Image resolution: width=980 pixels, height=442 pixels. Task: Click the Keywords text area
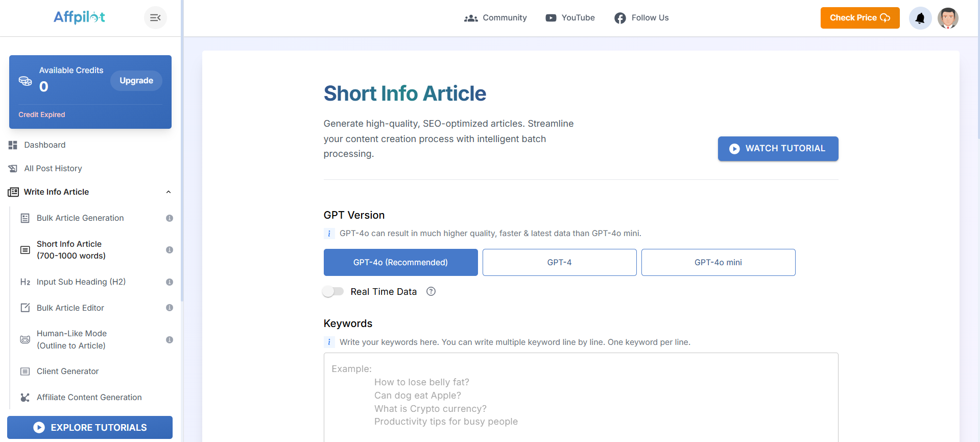581,398
